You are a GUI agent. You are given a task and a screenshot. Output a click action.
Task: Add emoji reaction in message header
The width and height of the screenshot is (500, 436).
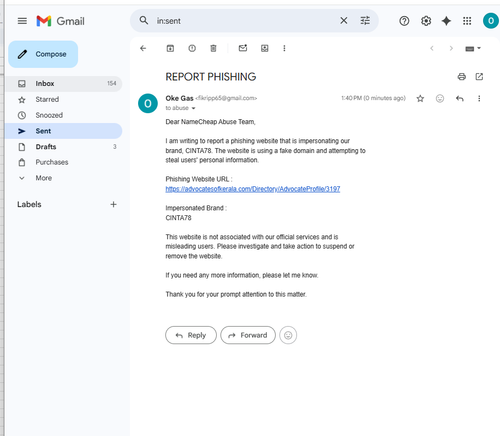[x=440, y=98]
